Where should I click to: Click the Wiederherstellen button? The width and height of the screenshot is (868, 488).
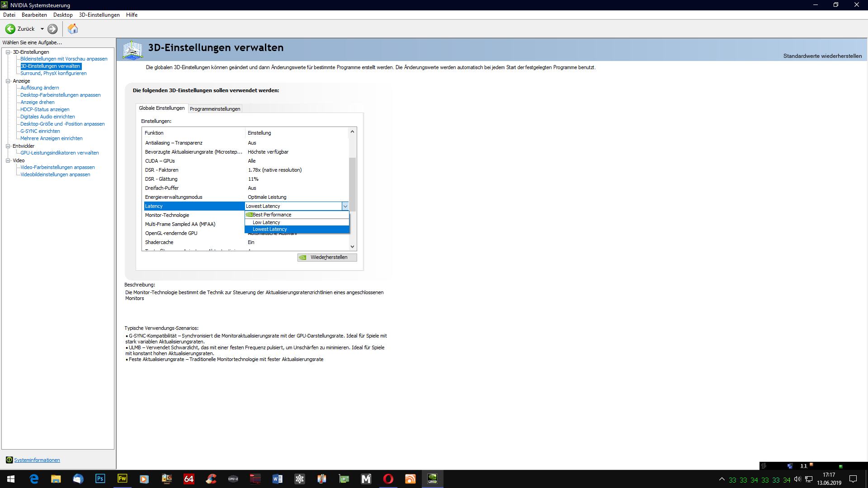[327, 257]
